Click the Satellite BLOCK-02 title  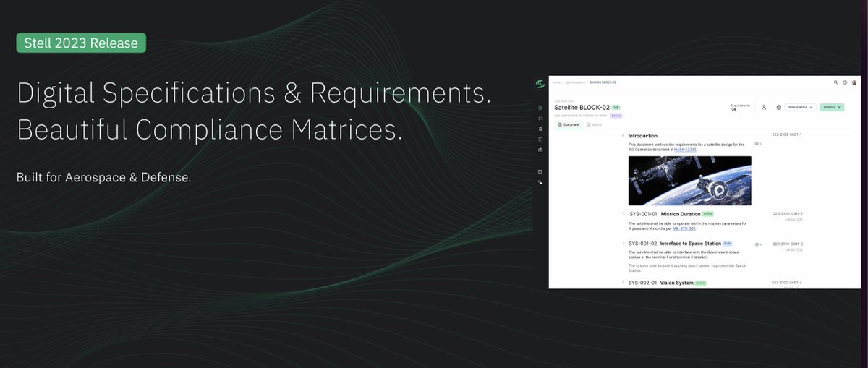point(582,107)
